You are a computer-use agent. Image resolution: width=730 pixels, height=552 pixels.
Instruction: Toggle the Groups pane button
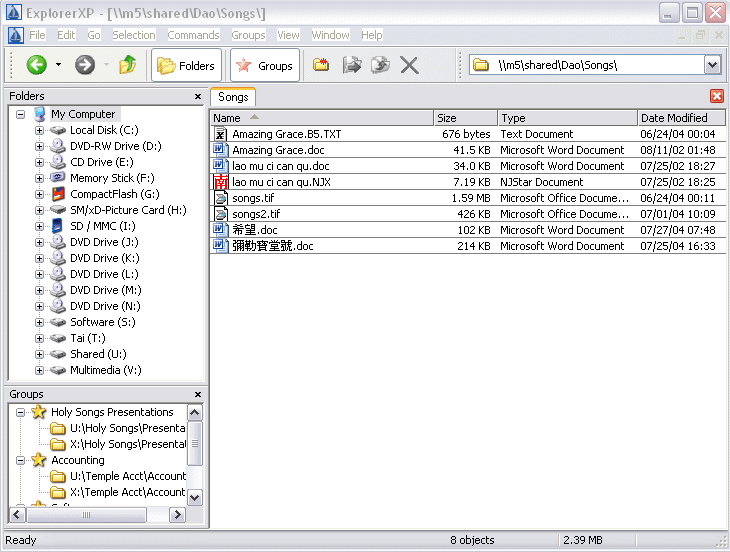(265, 66)
